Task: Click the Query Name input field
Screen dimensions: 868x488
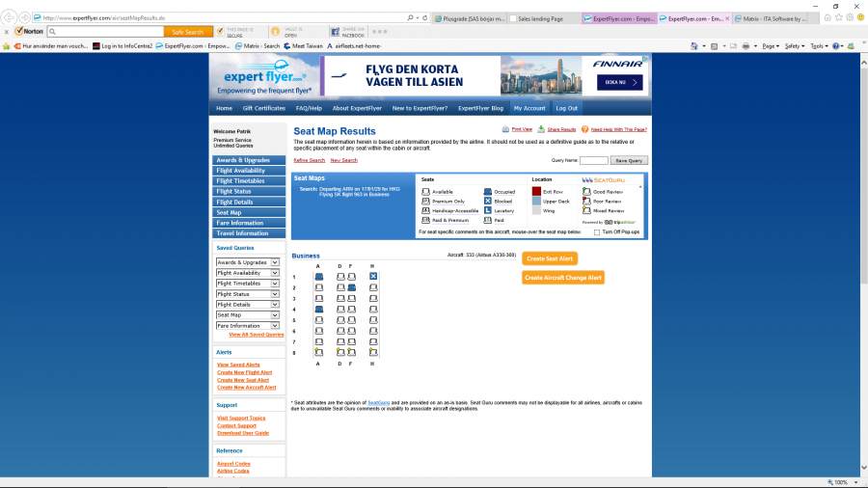Action: click(593, 160)
